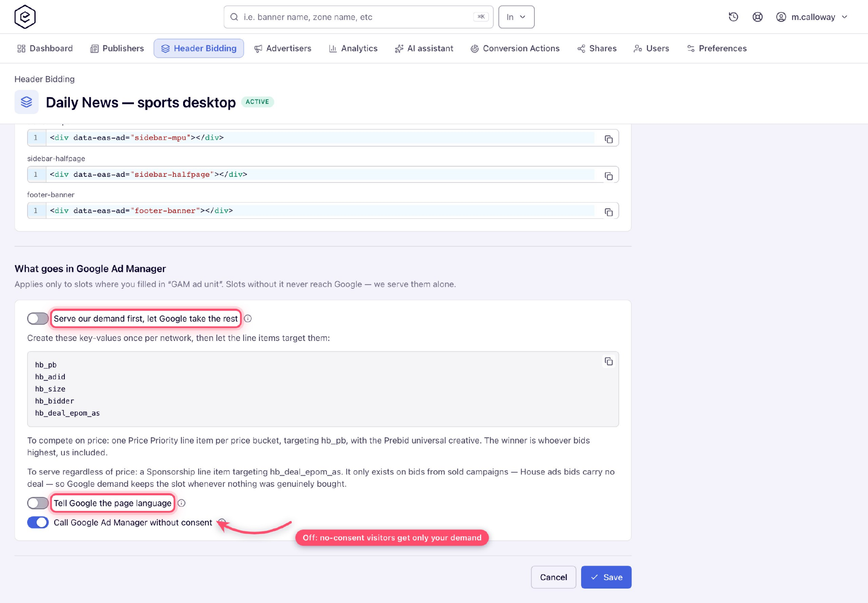Click the hb_deal_epom_as key line
The width and height of the screenshot is (868, 603).
[x=67, y=413]
